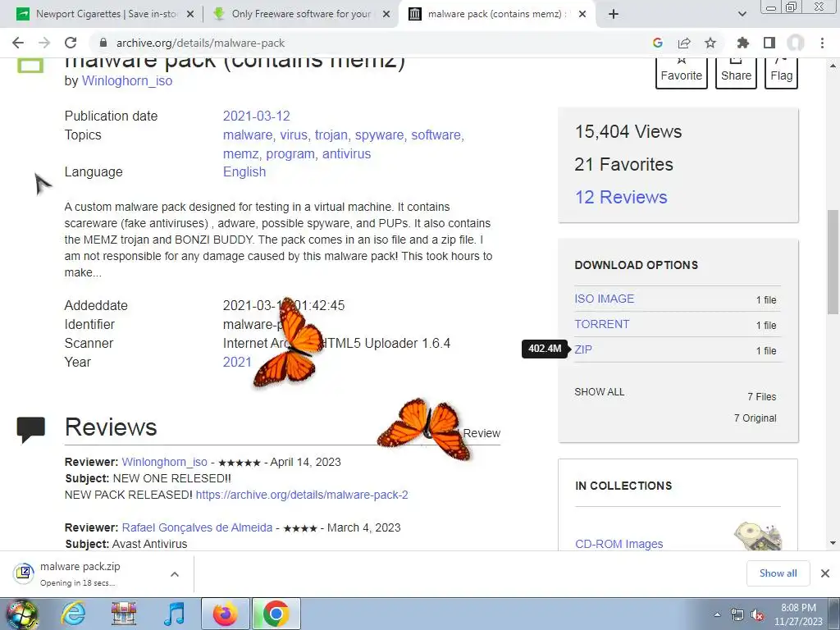
Task: Click the Favorite button
Action: point(682,73)
